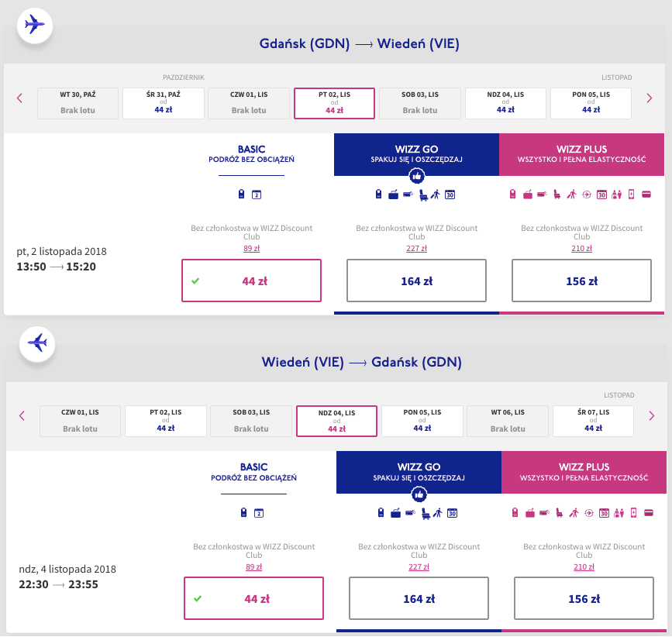The width and height of the screenshot is (672, 637).
Task: Choose return WIZZ PLUS fare 156 zł
Action: tap(584, 598)
